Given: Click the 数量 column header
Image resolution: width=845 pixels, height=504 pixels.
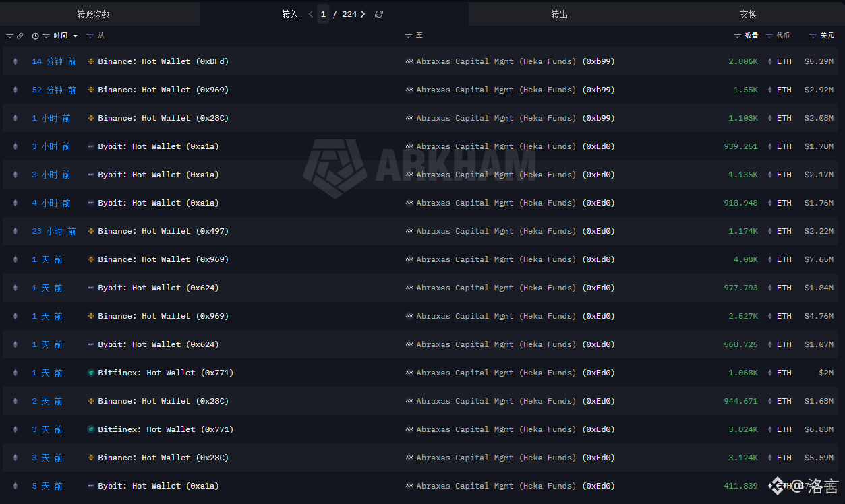Looking at the screenshot, I should coord(751,36).
